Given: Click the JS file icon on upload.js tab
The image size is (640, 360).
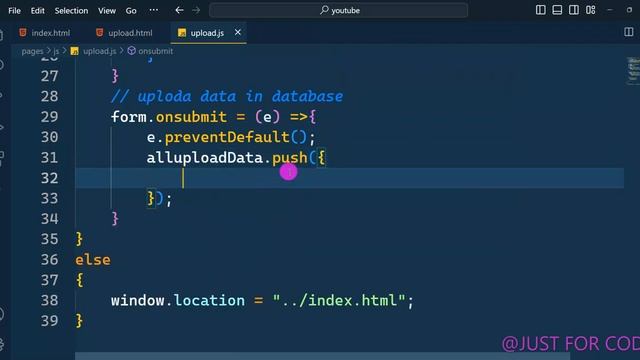Looking at the screenshot, I should coord(182,33).
